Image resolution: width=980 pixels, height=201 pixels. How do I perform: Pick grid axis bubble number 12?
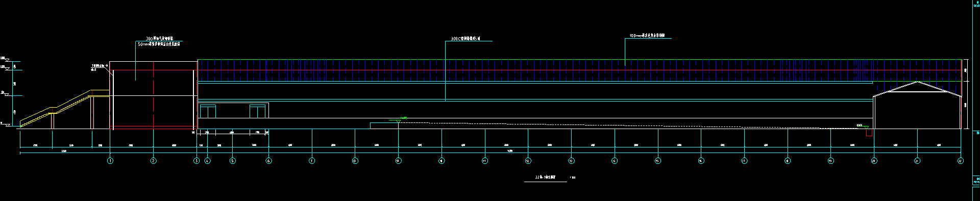point(528,161)
